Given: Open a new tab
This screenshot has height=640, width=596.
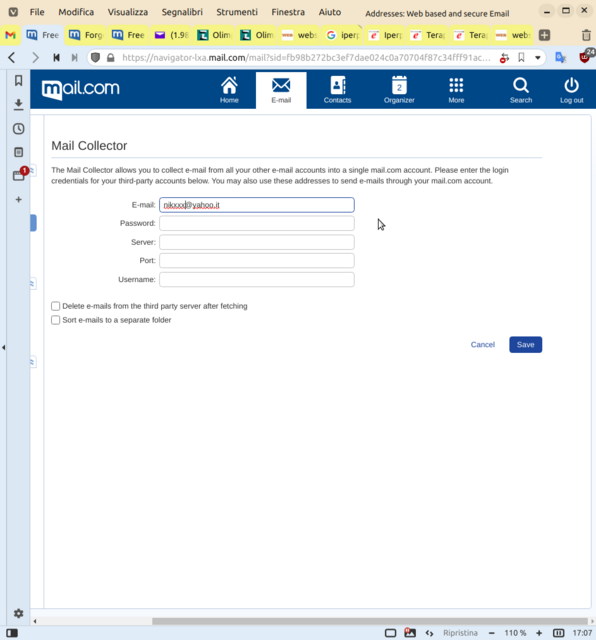Looking at the screenshot, I should coord(544,35).
